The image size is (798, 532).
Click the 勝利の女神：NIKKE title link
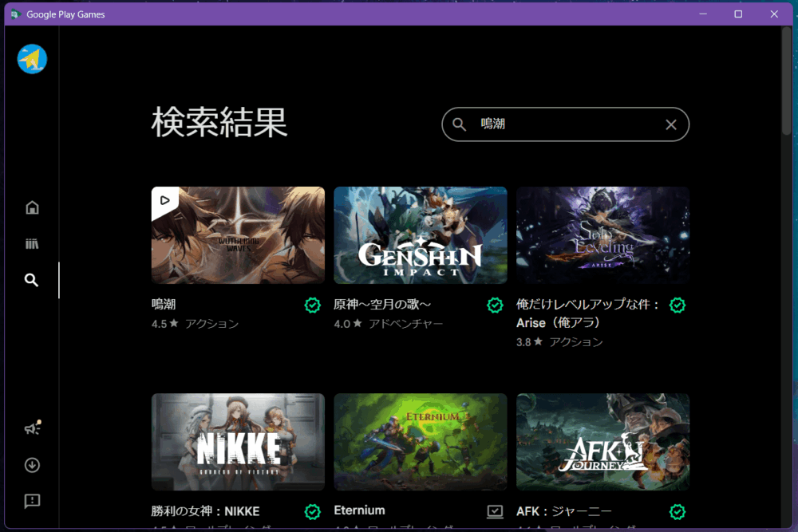click(205, 511)
